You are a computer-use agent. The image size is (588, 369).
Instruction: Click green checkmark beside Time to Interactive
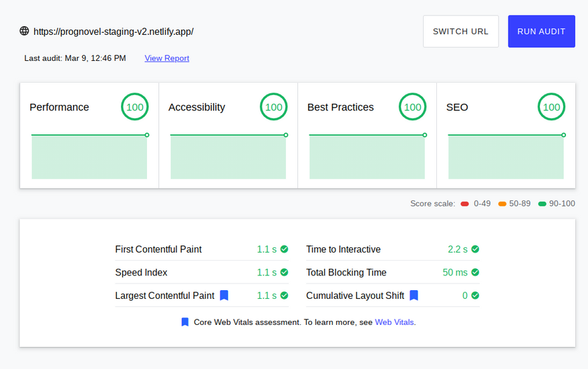coord(475,249)
